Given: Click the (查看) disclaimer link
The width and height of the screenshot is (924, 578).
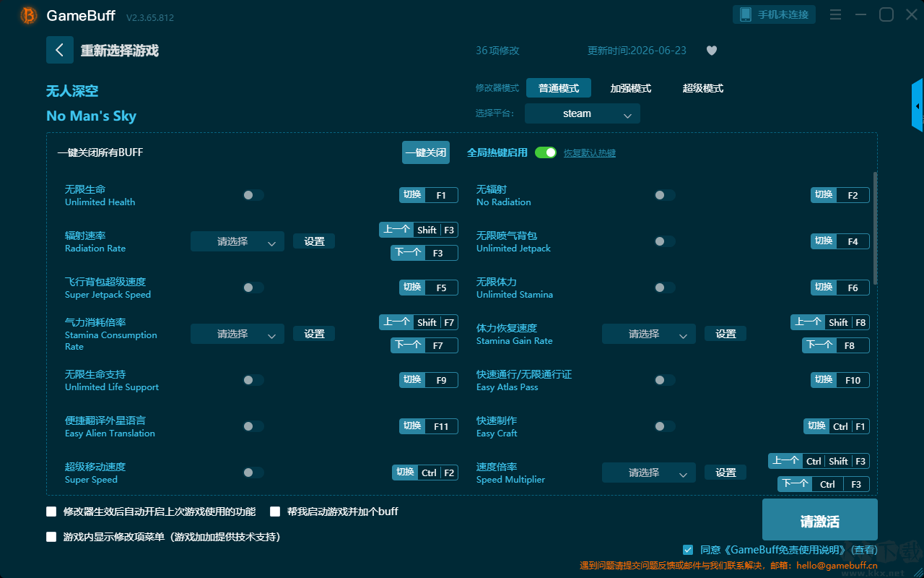Looking at the screenshot, I should click(x=863, y=551).
